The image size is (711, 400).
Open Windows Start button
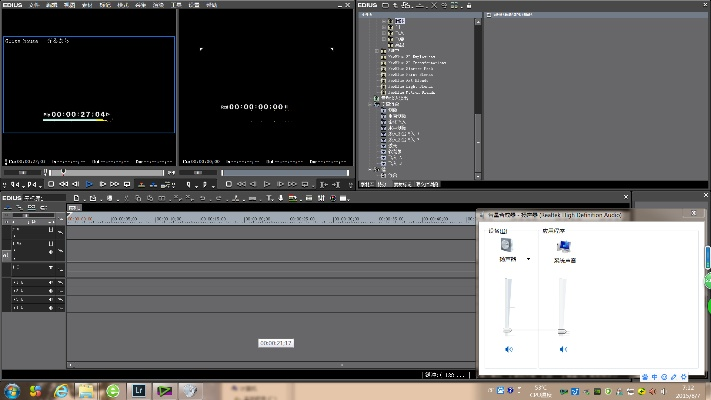click(x=12, y=391)
